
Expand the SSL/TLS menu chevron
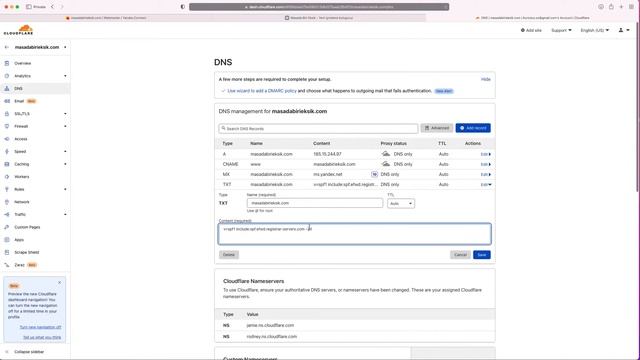[x=65, y=114]
